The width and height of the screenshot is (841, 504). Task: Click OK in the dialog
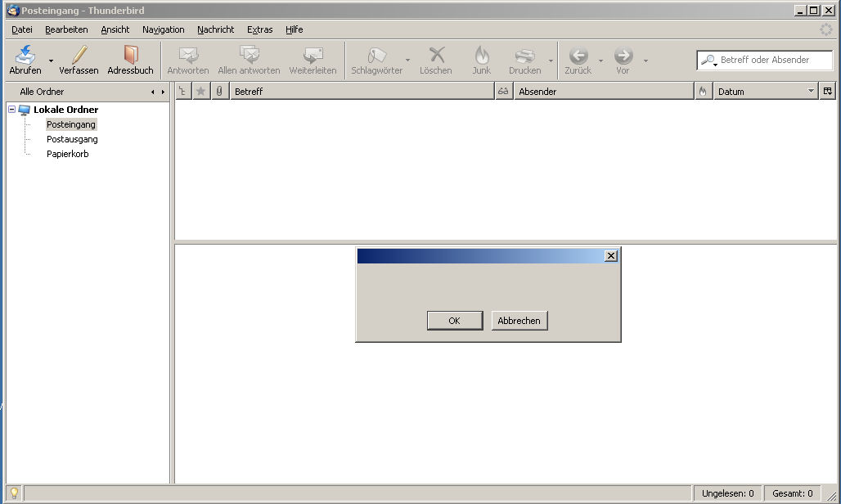click(455, 321)
